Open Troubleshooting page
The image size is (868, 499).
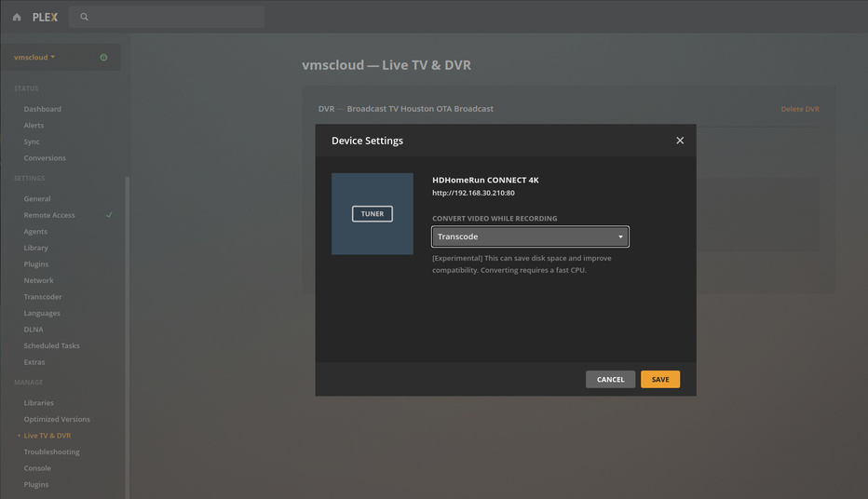pos(51,452)
